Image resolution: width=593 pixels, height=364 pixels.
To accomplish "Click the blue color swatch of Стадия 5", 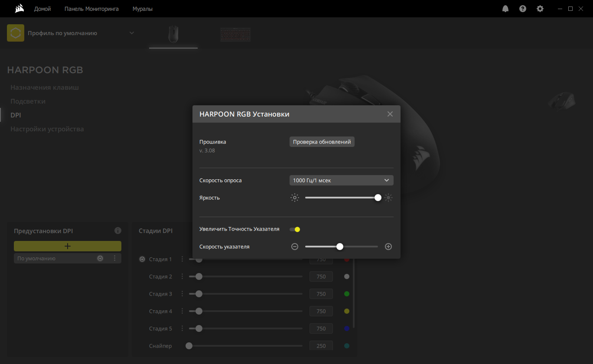I will [347, 328].
